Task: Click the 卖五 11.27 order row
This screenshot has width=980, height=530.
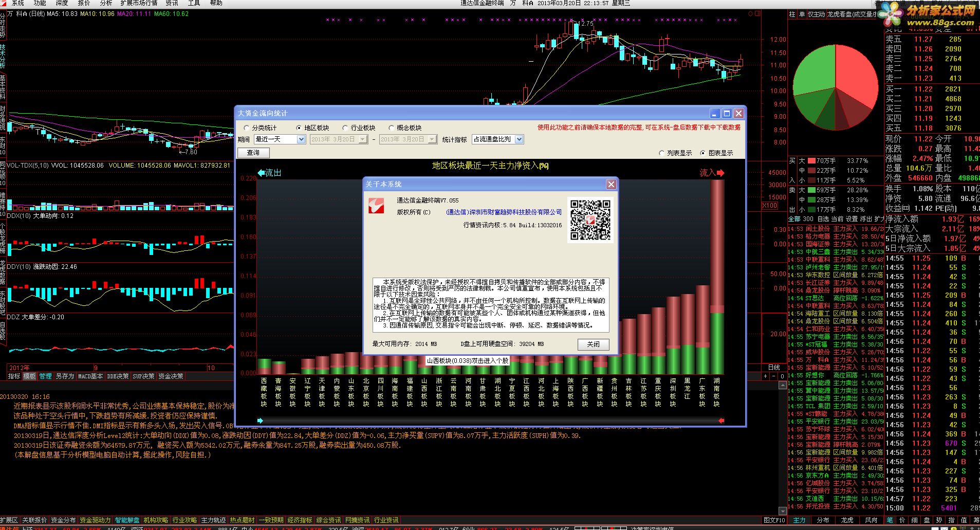Action: [x=931, y=39]
